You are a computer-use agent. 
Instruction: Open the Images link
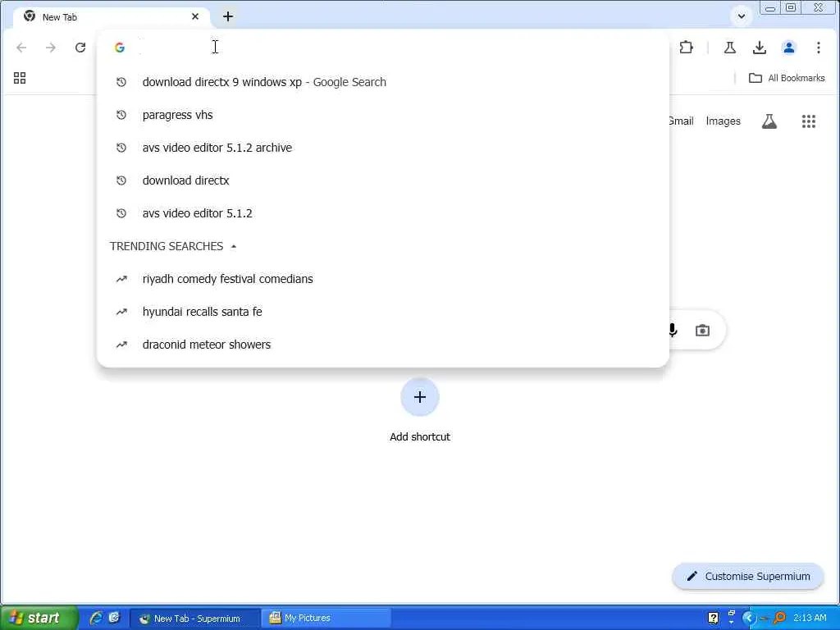pyautogui.click(x=724, y=121)
